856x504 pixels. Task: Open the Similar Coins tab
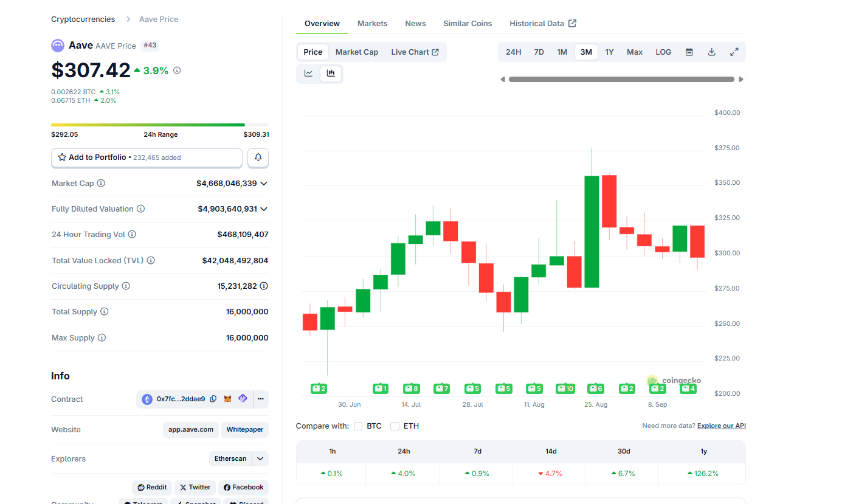coord(468,24)
